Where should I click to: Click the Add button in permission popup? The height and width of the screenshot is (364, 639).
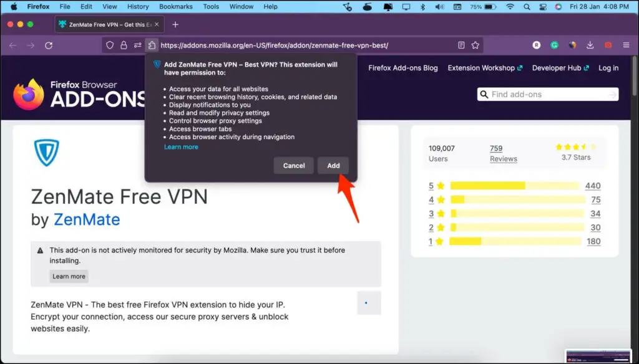[333, 166]
